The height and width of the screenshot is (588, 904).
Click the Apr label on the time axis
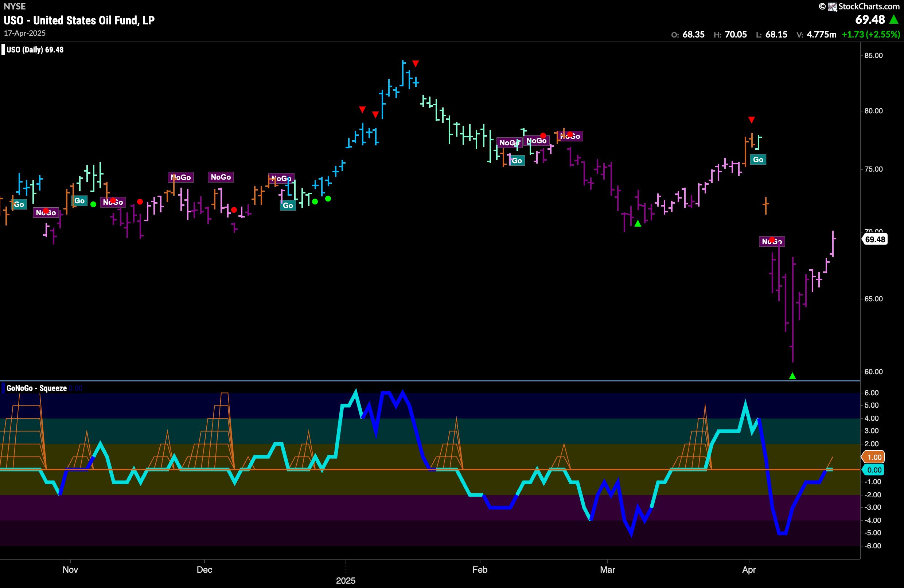[x=749, y=570]
